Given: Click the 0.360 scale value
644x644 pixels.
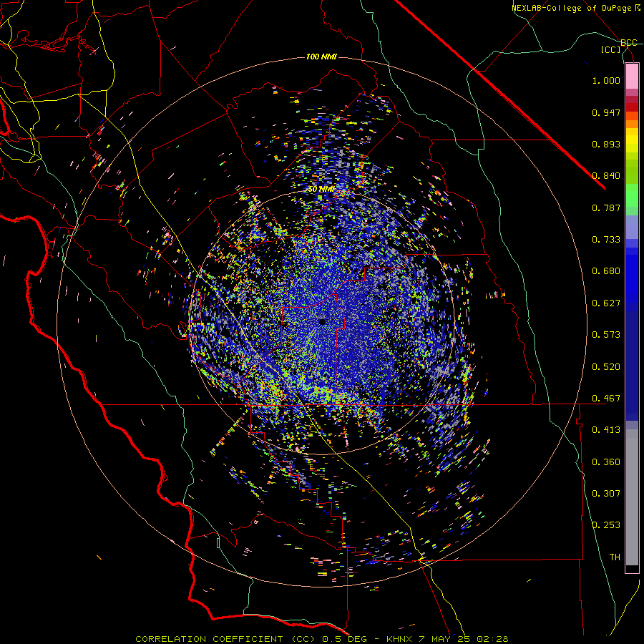Looking at the screenshot, I should (606, 462).
